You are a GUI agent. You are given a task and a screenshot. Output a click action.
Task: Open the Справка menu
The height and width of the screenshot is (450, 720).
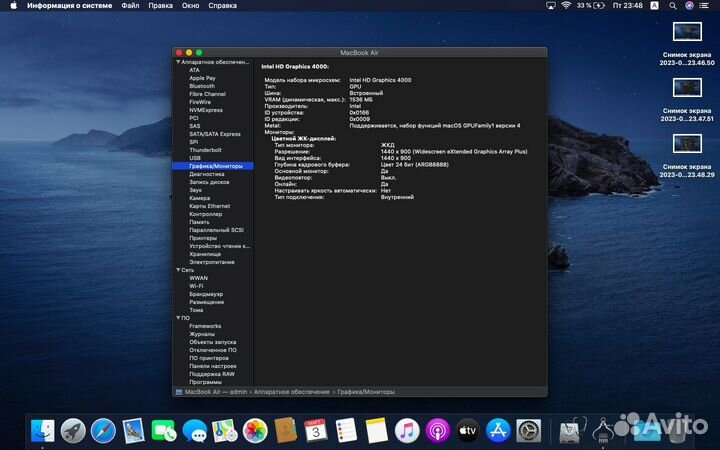(x=223, y=6)
